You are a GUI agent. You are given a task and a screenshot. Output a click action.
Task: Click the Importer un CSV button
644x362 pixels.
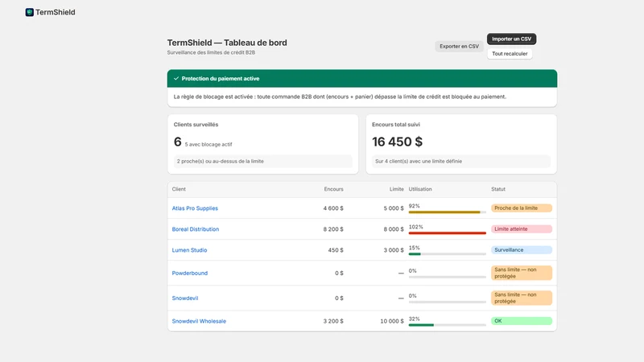[x=511, y=39]
